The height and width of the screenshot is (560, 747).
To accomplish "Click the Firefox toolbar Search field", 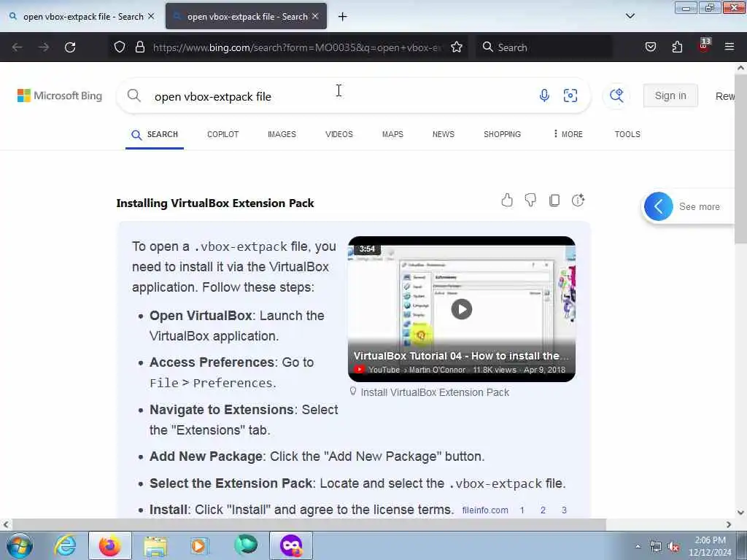I will [544, 47].
